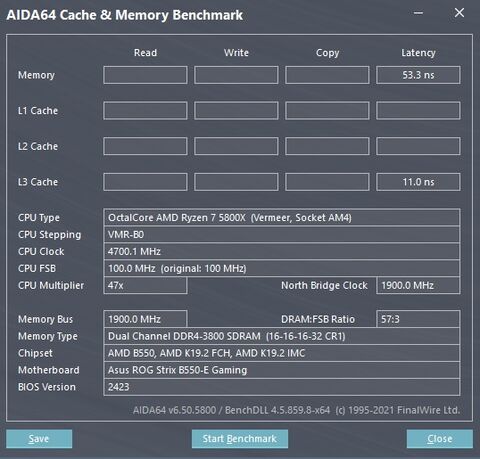Click the Memory Bus 1900.0 MHz value

145,319
